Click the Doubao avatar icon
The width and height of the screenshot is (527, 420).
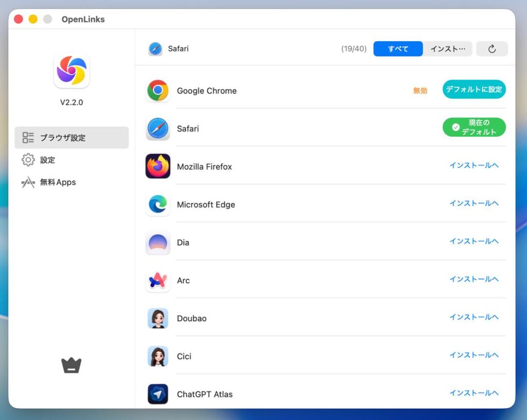pyautogui.click(x=157, y=318)
